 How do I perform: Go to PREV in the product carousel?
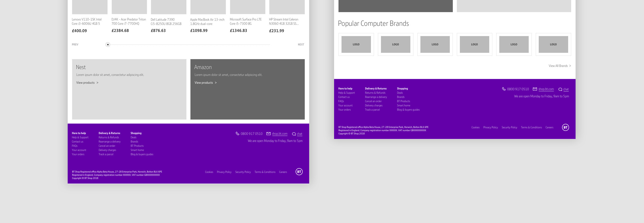pos(75,45)
